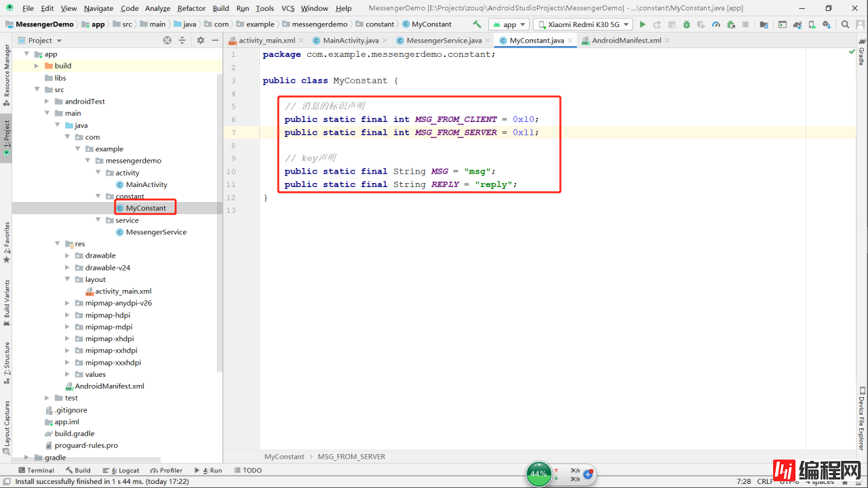Click Apply Changes and Restart Activity icon

pos(657,24)
